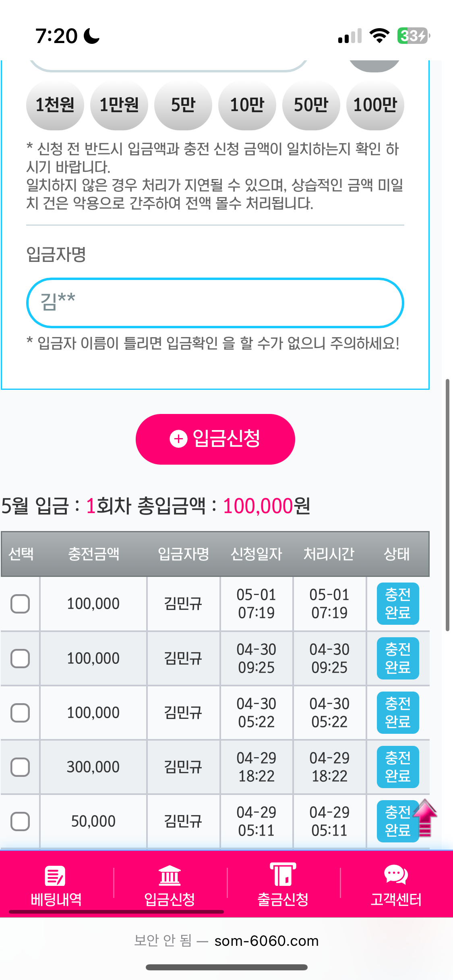Viewport: 453px width, 980px height.
Task: Tap the plus icon on 입금신청 button
Action: (x=178, y=439)
